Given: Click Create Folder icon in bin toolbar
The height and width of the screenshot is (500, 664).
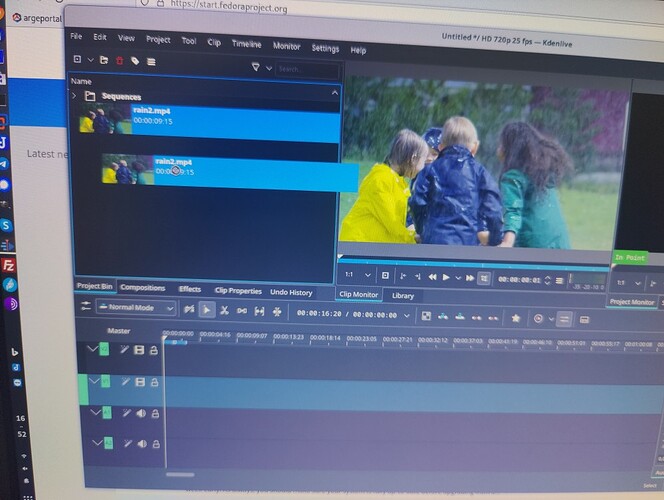Looking at the screenshot, I should (104, 60).
